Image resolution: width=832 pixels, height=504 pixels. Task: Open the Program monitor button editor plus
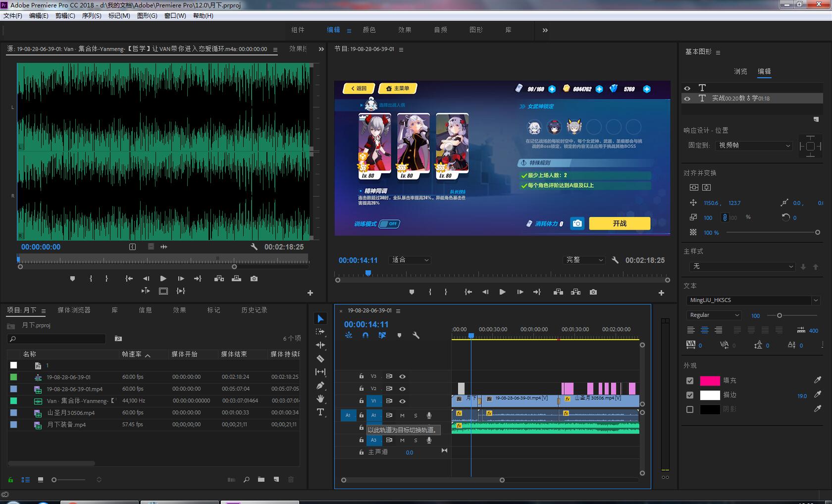pos(661,293)
